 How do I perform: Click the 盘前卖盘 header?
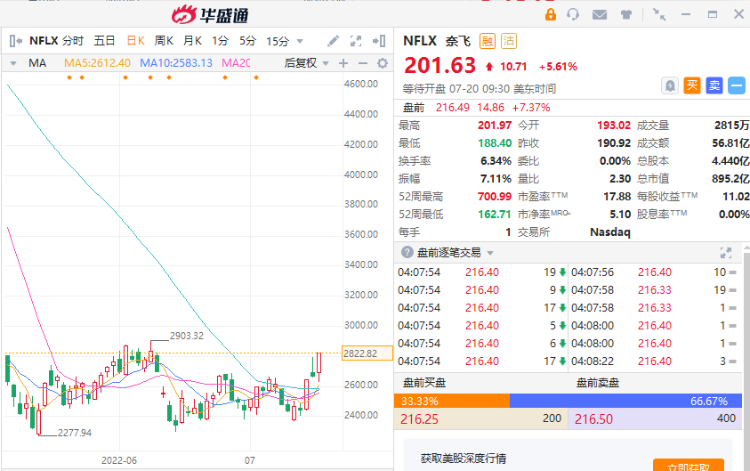[x=597, y=383]
